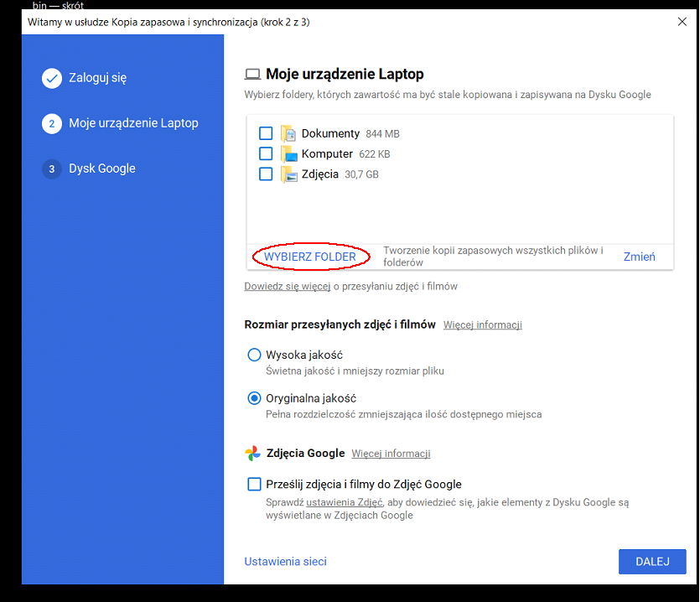Screen dimensions: 700x602
Task: Enable Prześlij zdjęcia i filmy do Zdjęć Google
Action: click(x=254, y=484)
